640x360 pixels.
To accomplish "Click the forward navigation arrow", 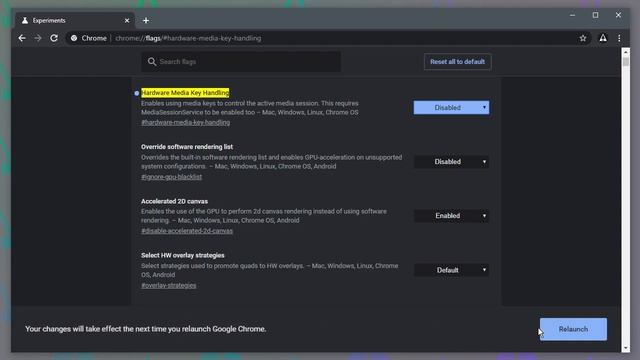I will click(x=38, y=38).
